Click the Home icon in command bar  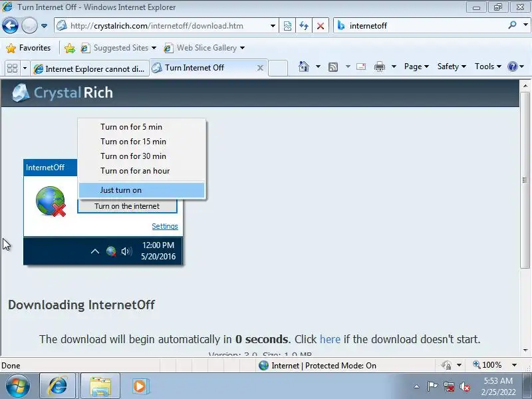[x=304, y=66]
